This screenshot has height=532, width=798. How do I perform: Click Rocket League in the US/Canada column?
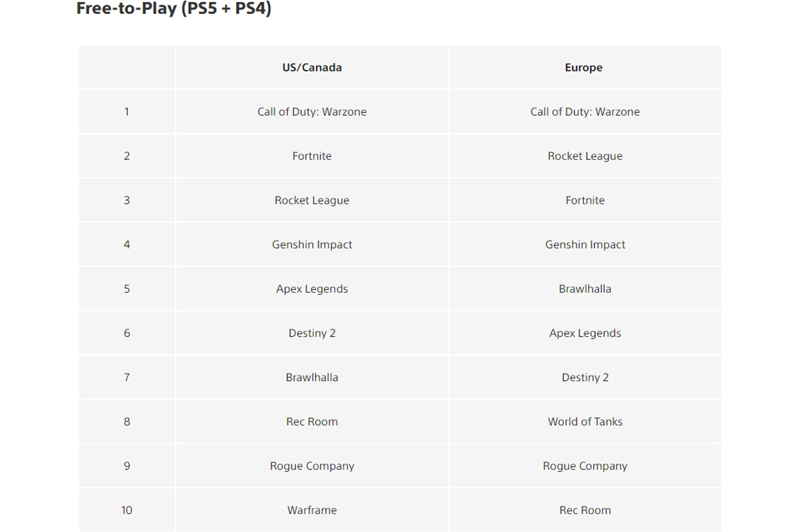point(312,200)
